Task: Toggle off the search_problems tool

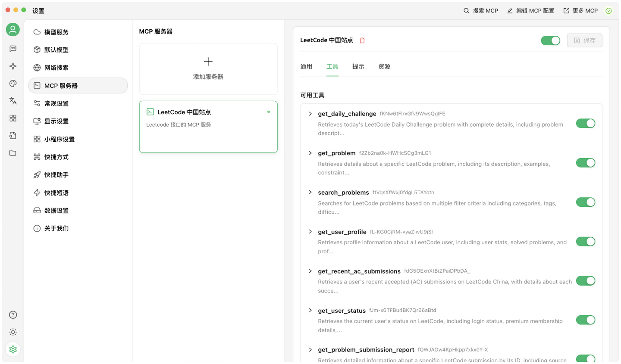Action: (x=585, y=202)
